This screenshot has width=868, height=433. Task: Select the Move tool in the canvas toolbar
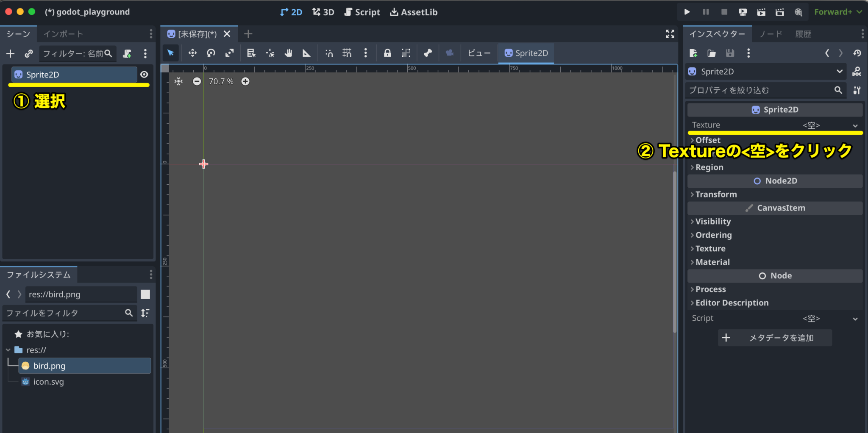(192, 53)
